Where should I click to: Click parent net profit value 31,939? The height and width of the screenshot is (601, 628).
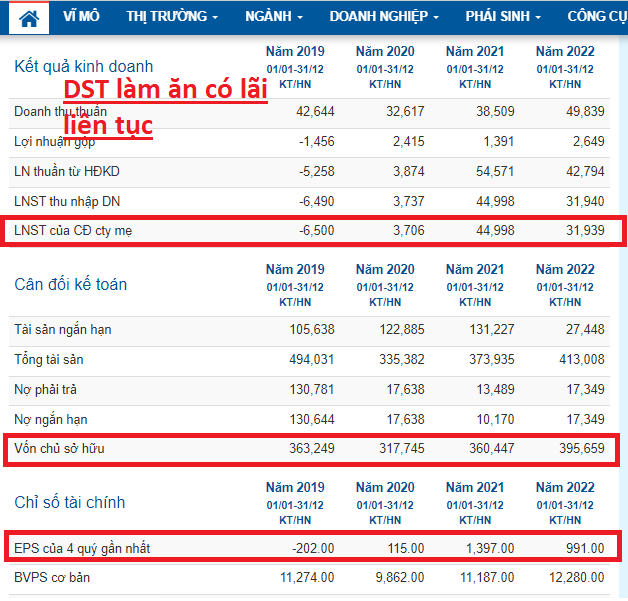tap(585, 230)
